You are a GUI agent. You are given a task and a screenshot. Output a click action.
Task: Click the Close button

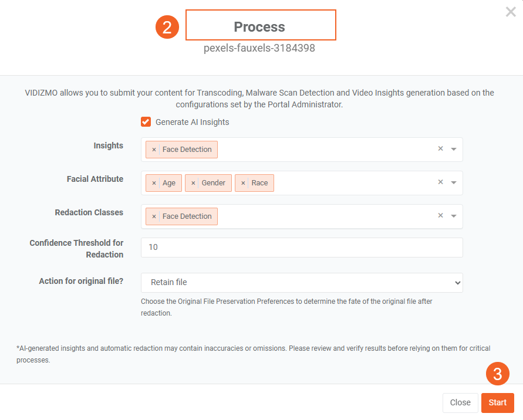point(460,402)
